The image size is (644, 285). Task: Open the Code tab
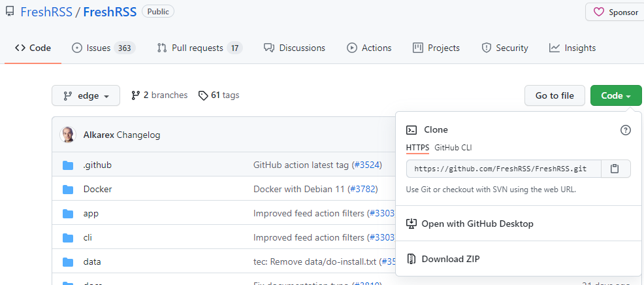click(x=33, y=48)
